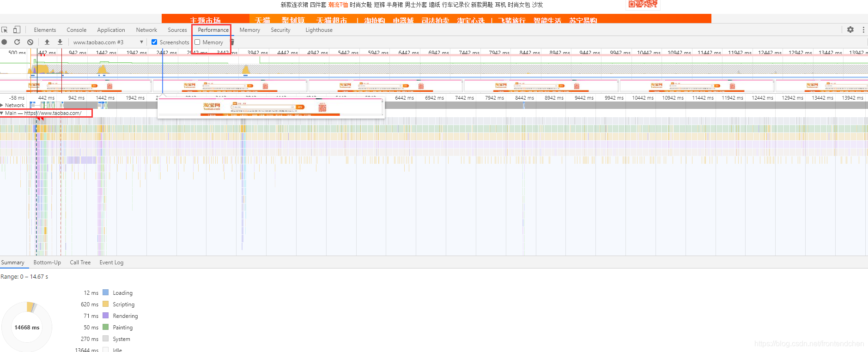Click the 司法拍卖 nav link
Image resolution: width=868 pixels, height=352 pixels.
click(435, 20)
